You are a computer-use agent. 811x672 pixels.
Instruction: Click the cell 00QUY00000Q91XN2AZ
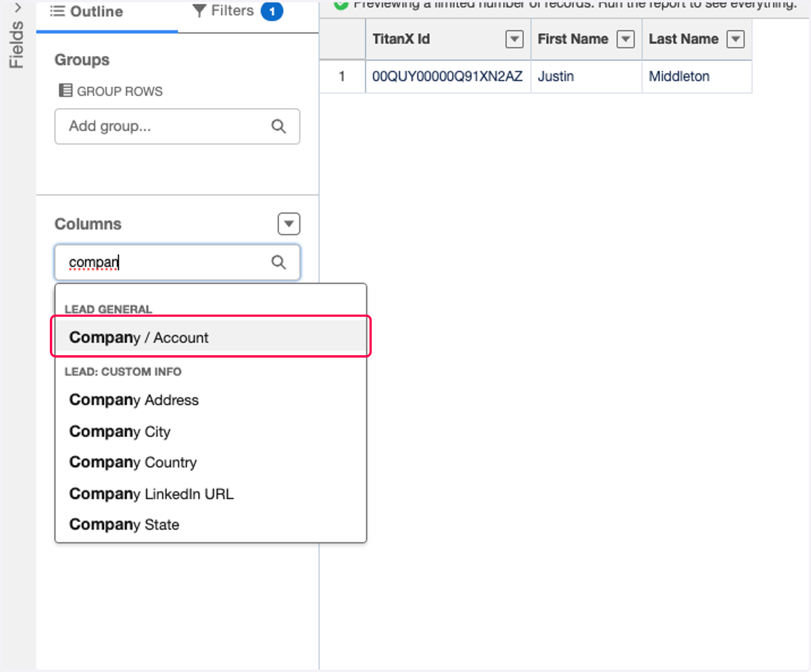(447, 76)
